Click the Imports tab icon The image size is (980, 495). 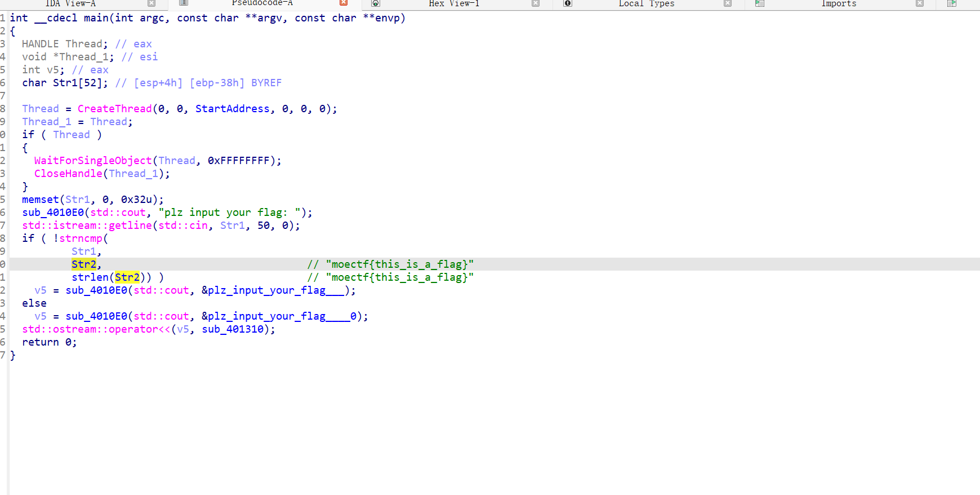click(x=760, y=3)
